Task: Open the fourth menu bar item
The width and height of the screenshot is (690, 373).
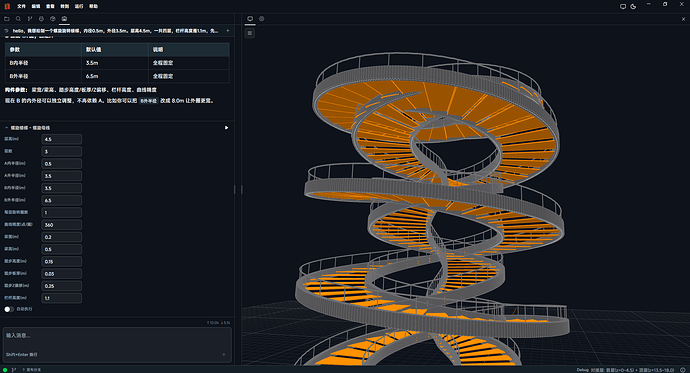Action: (65, 6)
